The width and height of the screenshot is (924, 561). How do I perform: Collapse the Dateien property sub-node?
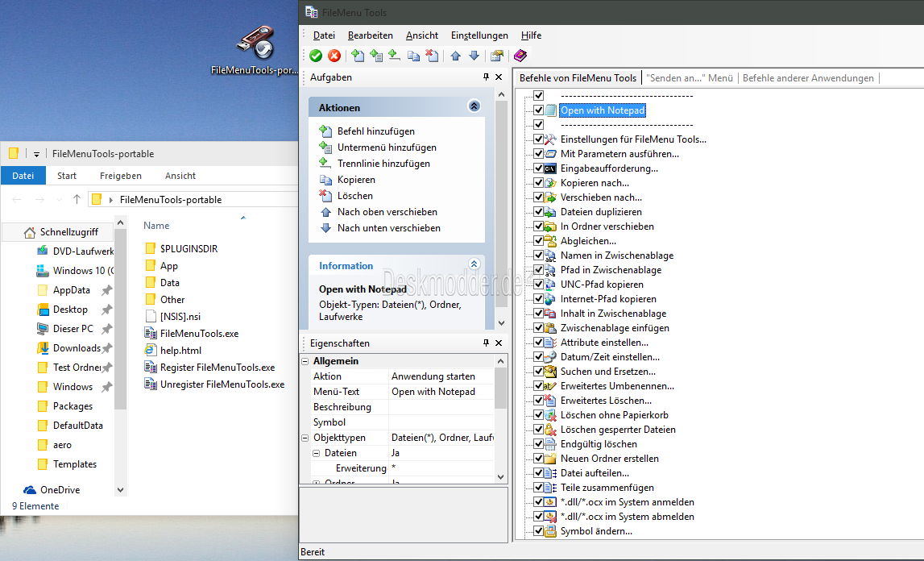pos(316,453)
